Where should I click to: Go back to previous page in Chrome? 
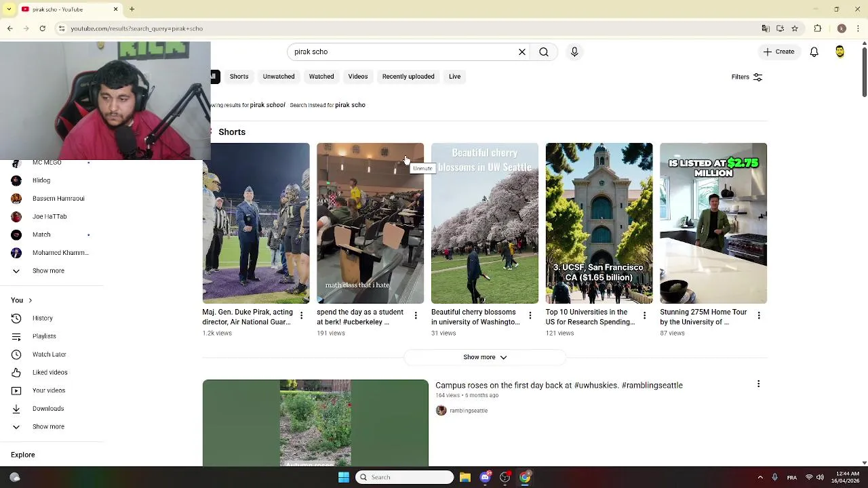pyautogui.click(x=9, y=28)
